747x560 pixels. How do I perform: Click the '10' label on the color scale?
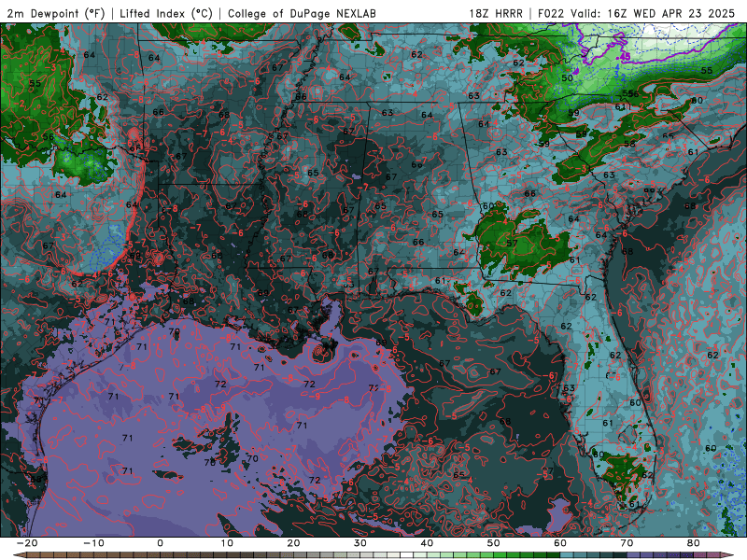coord(227,543)
